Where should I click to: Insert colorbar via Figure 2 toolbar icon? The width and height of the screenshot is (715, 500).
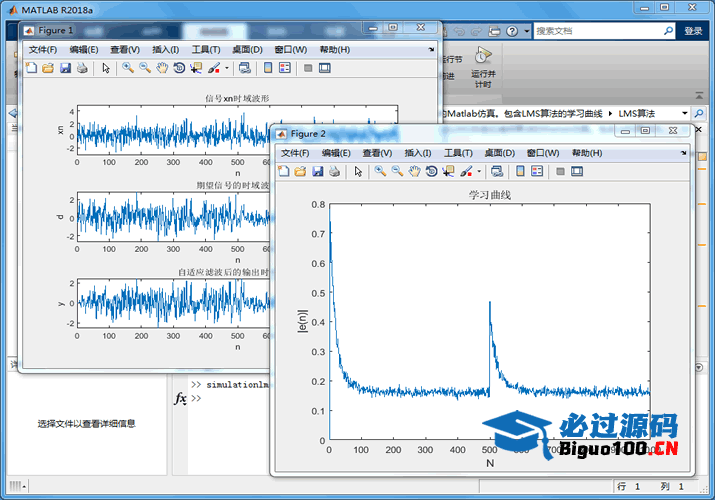520,171
